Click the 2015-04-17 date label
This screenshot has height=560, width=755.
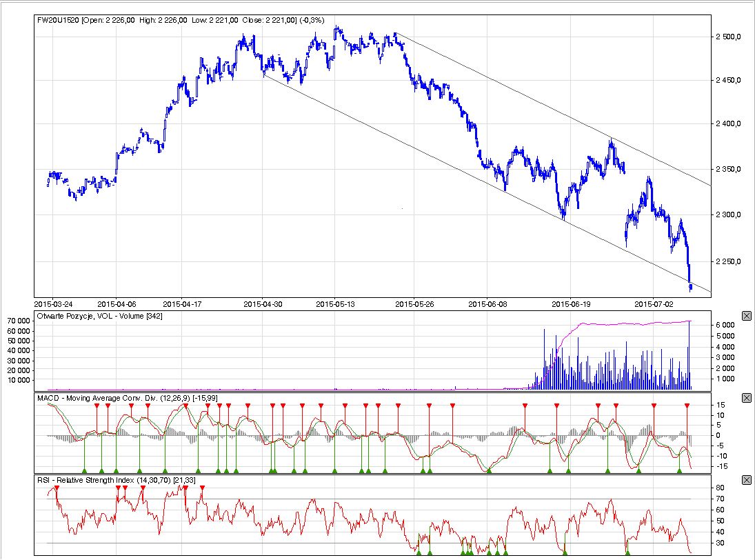click(x=182, y=304)
